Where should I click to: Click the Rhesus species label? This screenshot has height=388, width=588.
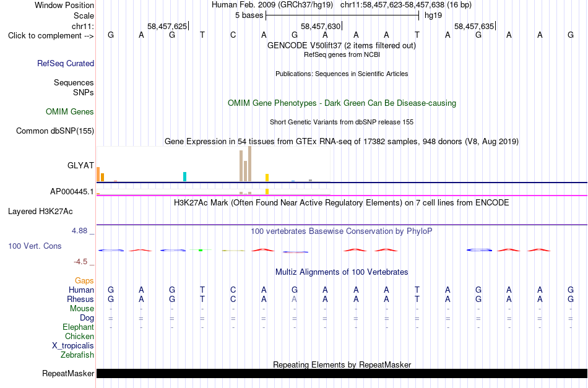[80, 299]
